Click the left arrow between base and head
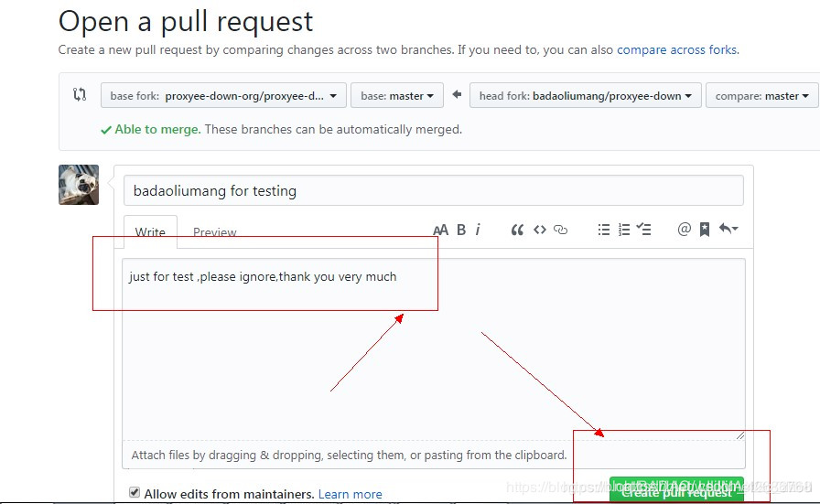The height and width of the screenshot is (504, 820). pyautogui.click(x=457, y=94)
